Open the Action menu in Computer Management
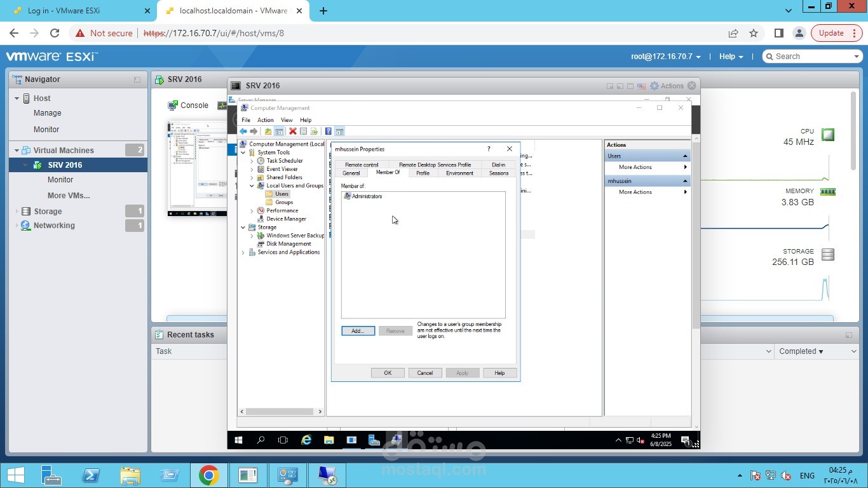868x488 pixels. 266,120
